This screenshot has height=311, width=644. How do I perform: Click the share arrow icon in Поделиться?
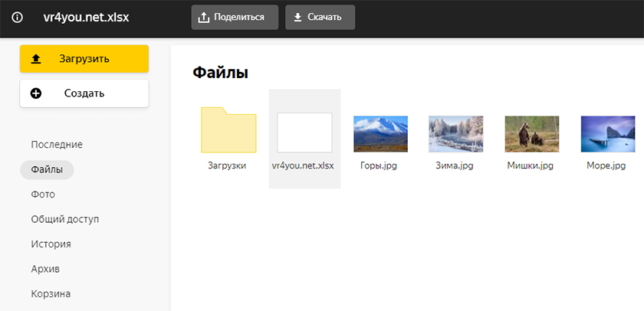pyautogui.click(x=204, y=17)
